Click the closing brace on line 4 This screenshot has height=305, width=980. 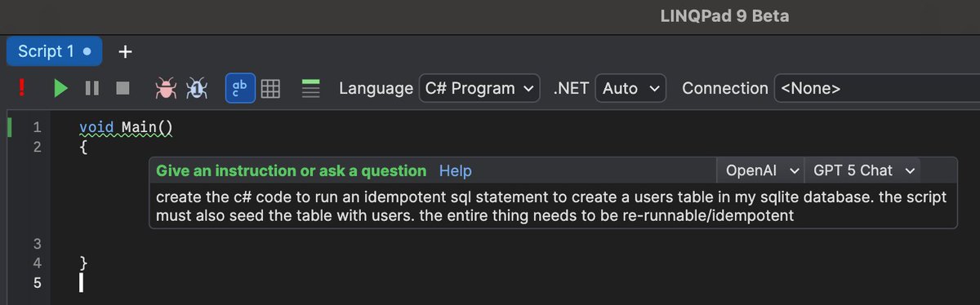tap(83, 263)
